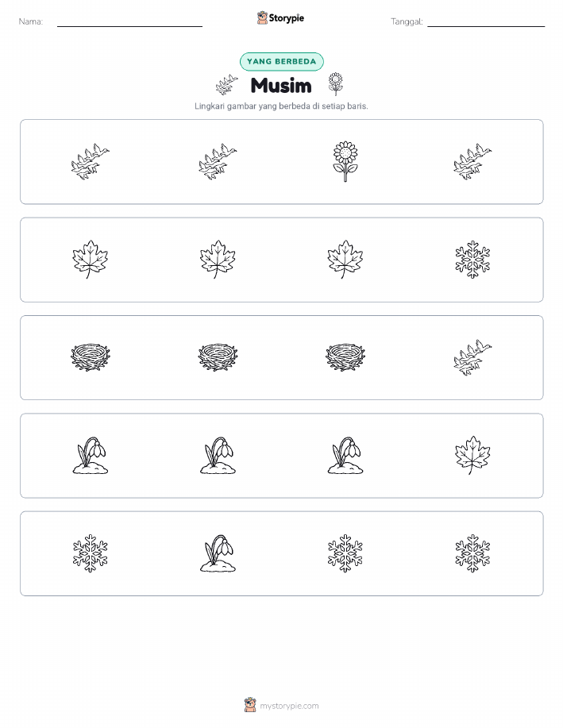Image resolution: width=563 pixels, height=728 pixels.
Task: Click the Tanggal date line field
Action: [486, 21]
